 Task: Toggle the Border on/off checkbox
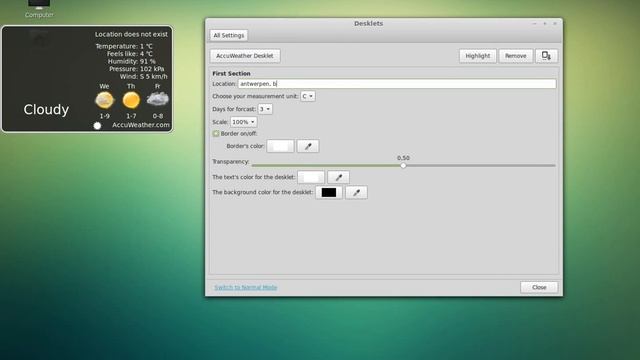point(216,133)
